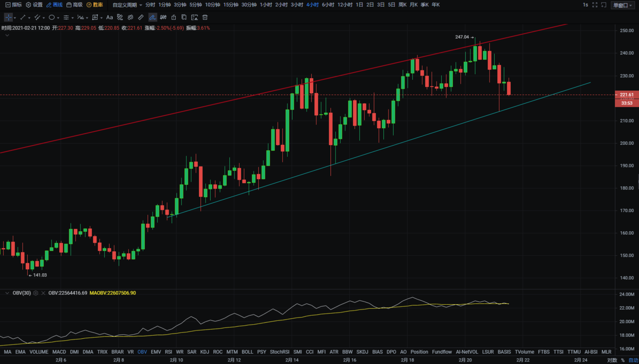Toggle the OBV indicator

point(142,352)
